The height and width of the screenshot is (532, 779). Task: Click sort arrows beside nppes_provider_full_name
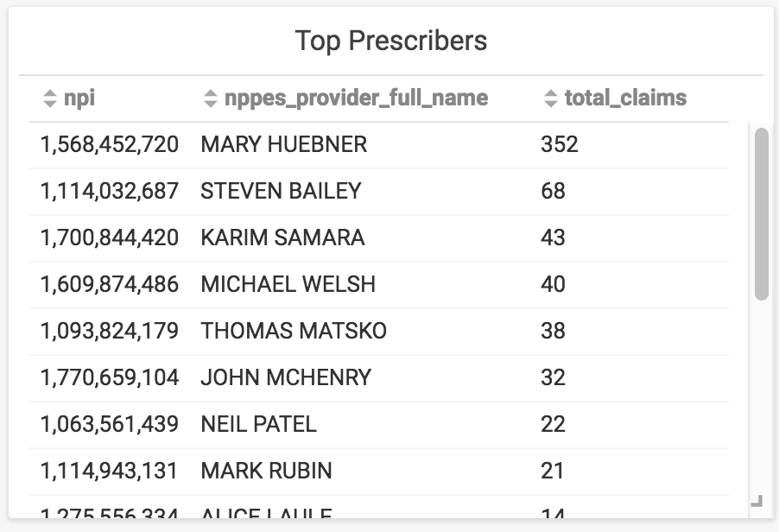click(x=211, y=98)
